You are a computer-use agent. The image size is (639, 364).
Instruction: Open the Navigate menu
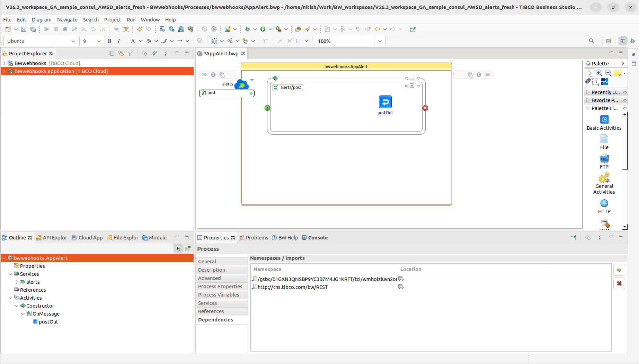(67, 20)
